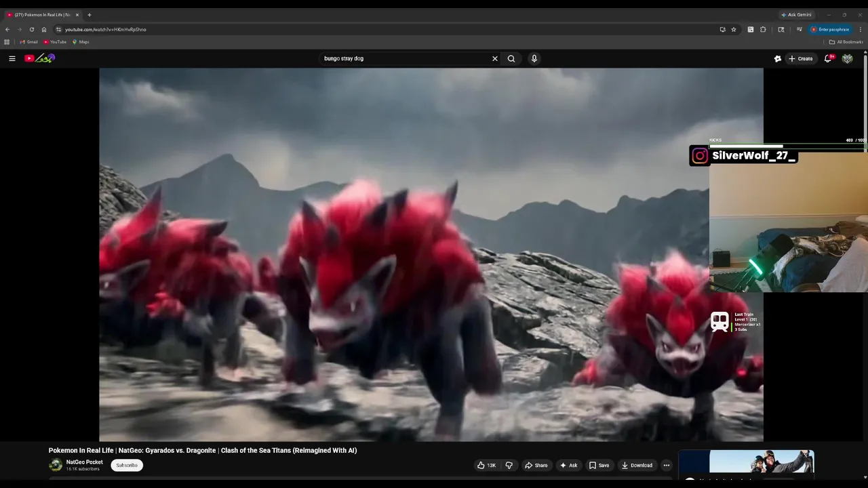The image size is (868, 488).
Task: Go forward in browser history
Action: [x=19, y=29]
